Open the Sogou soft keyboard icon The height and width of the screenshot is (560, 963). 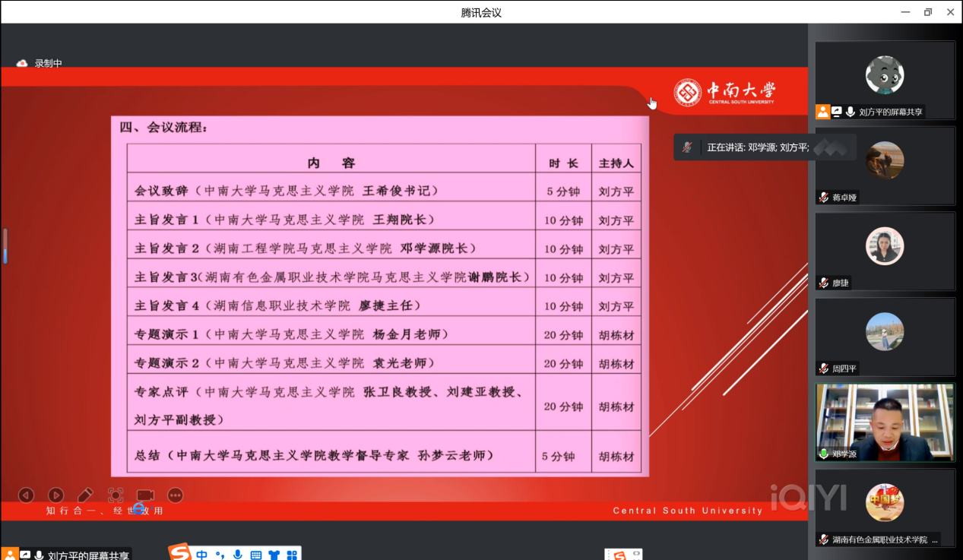point(256,555)
